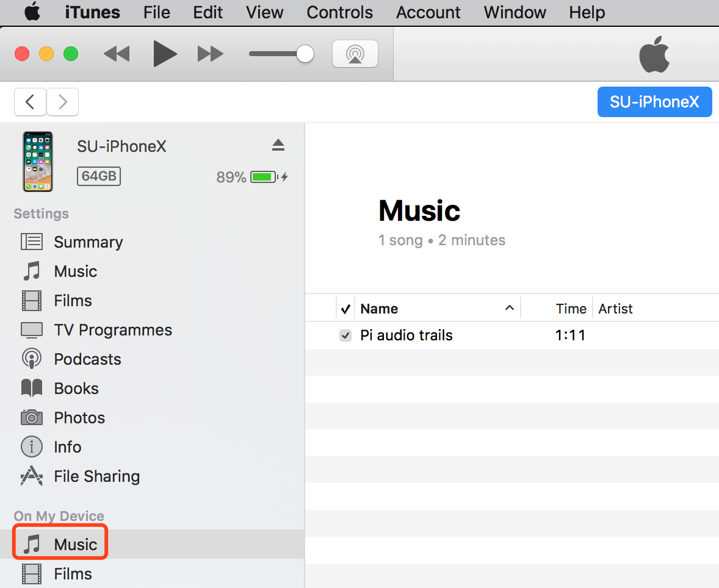Click the open book icon
Viewport: 719px width, 588px height.
pyautogui.click(x=32, y=388)
